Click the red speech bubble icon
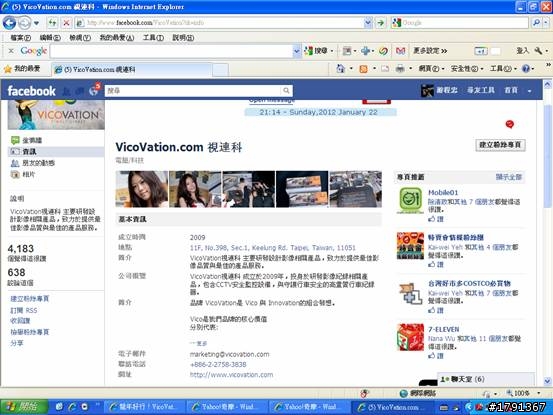553x415 pixels. tap(510, 124)
